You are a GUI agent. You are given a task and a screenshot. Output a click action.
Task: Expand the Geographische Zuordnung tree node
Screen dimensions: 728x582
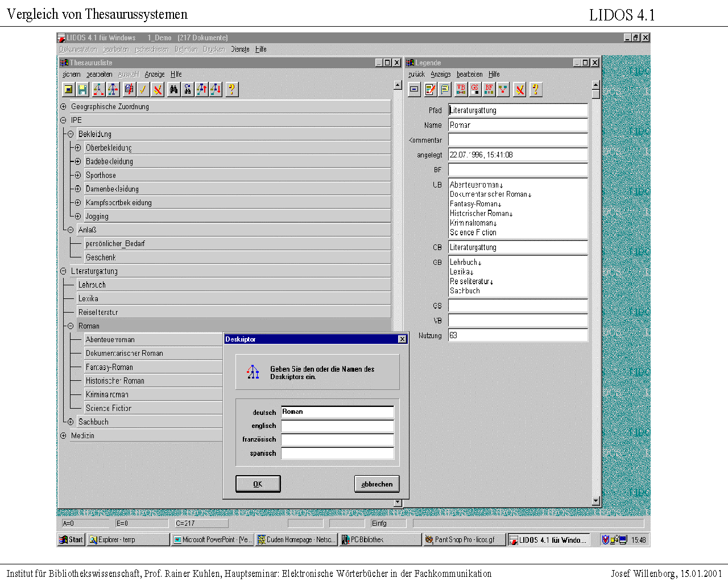click(x=64, y=107)
